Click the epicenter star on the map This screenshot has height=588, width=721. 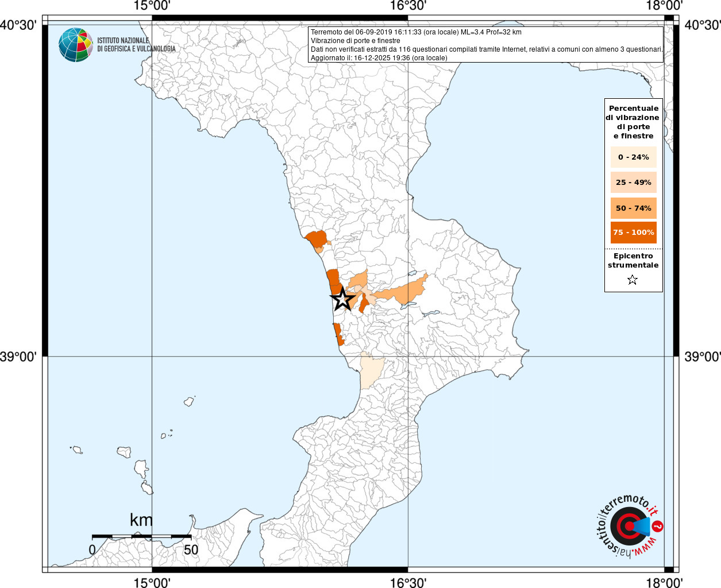[x=342, y=299]
